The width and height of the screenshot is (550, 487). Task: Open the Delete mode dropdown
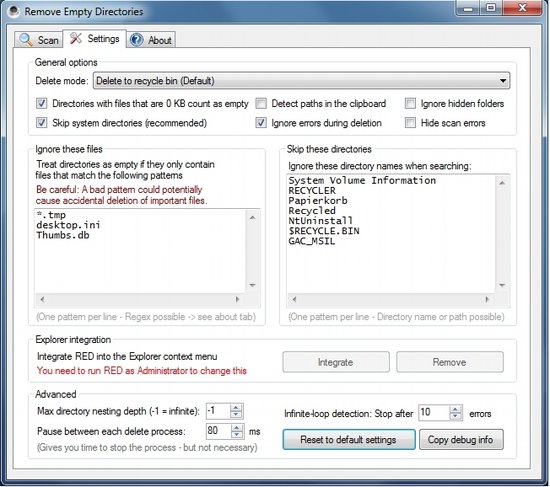301,81
